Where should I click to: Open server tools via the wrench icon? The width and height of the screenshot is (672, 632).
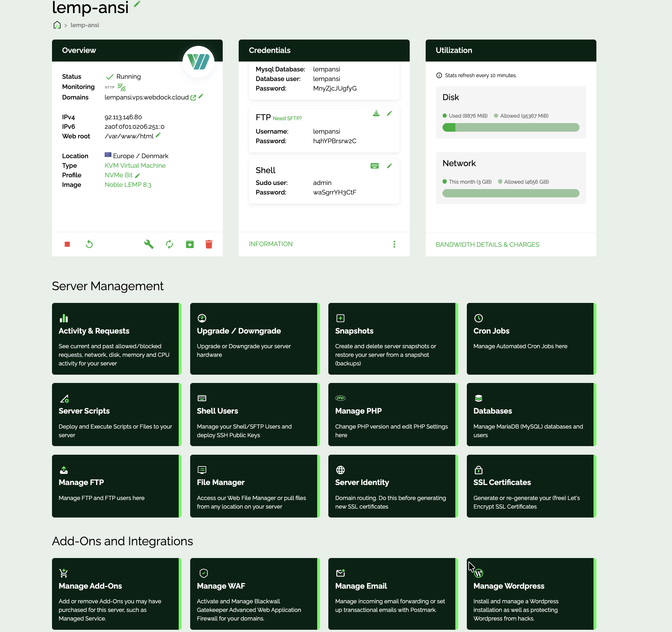[x=149, y=244]
